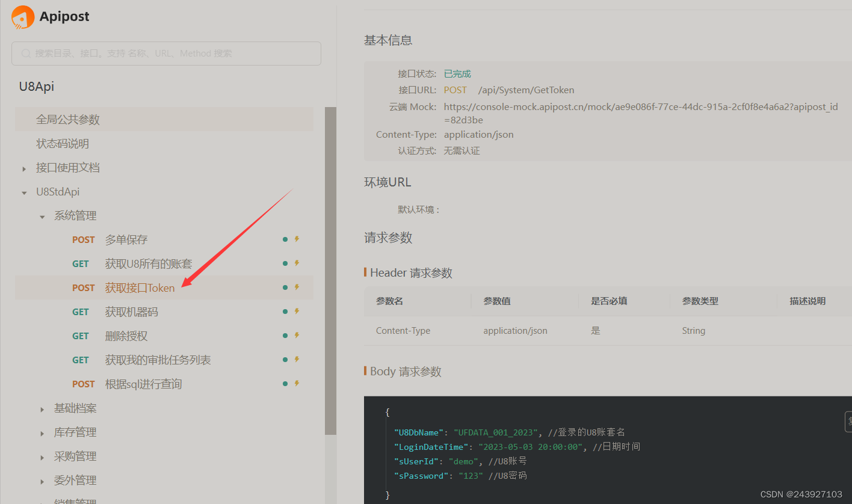Expand the 库存管理 folder arrow

point(42,434)
